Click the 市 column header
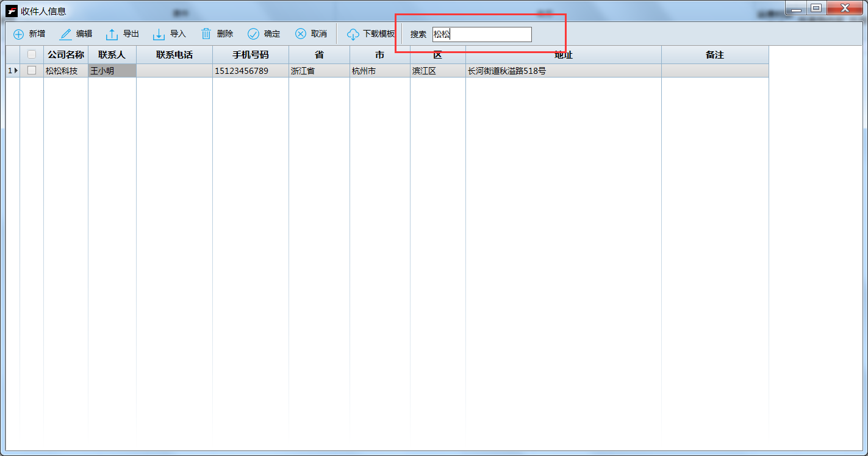Image resolution: width=868 pixels, height=456 pixels. point(380,54)
